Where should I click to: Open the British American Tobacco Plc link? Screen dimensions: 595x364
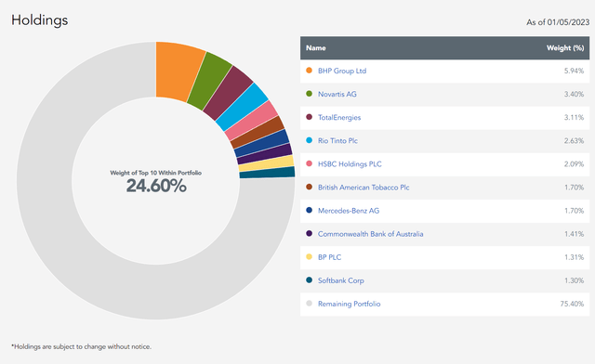pos(364,188)
